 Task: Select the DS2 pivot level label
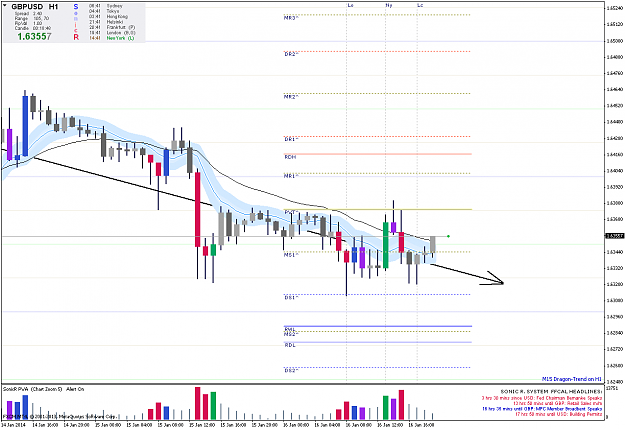pos(291,370)
